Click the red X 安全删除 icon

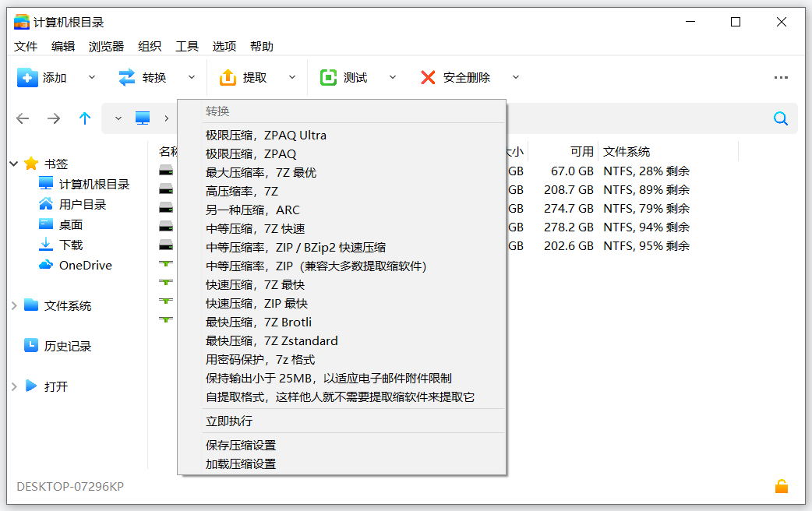coord(428,78)
